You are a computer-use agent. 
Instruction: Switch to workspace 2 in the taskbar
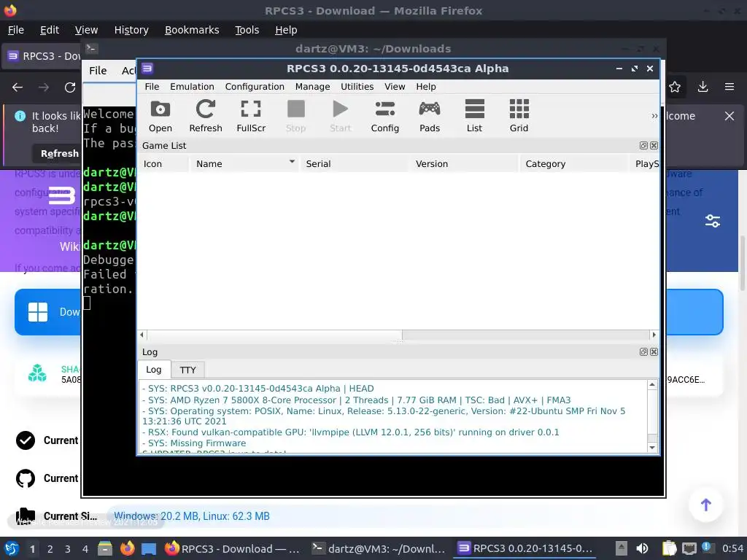click(x=50, y=549)
